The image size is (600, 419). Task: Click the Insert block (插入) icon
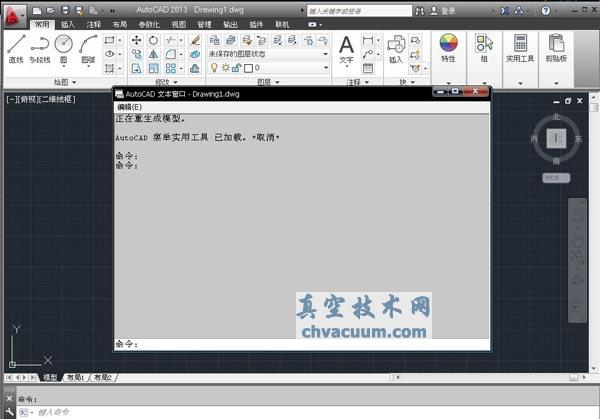click(395, 47)
